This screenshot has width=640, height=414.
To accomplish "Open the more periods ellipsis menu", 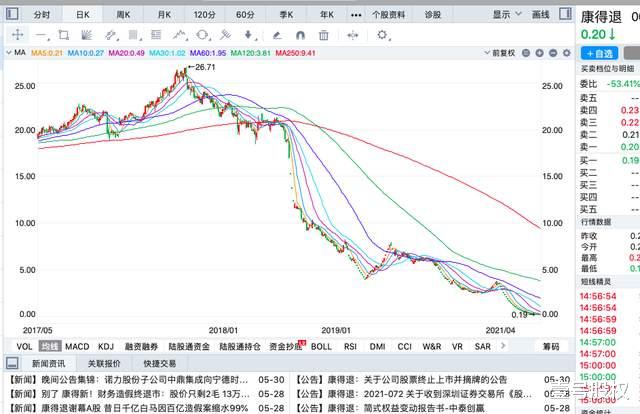I will (356, 15).
